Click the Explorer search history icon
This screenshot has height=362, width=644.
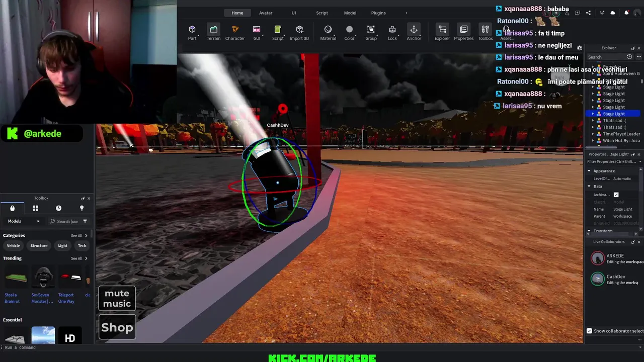[x=629, y=57]
